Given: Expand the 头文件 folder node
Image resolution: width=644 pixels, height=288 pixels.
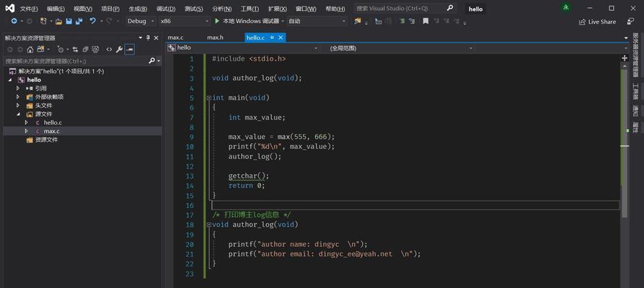Looking at the screenshot, I should (x=18, y=105).
